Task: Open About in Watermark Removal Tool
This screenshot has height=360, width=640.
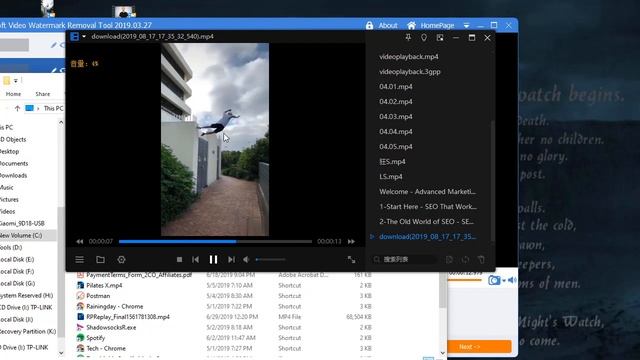Action: (388, 25)
